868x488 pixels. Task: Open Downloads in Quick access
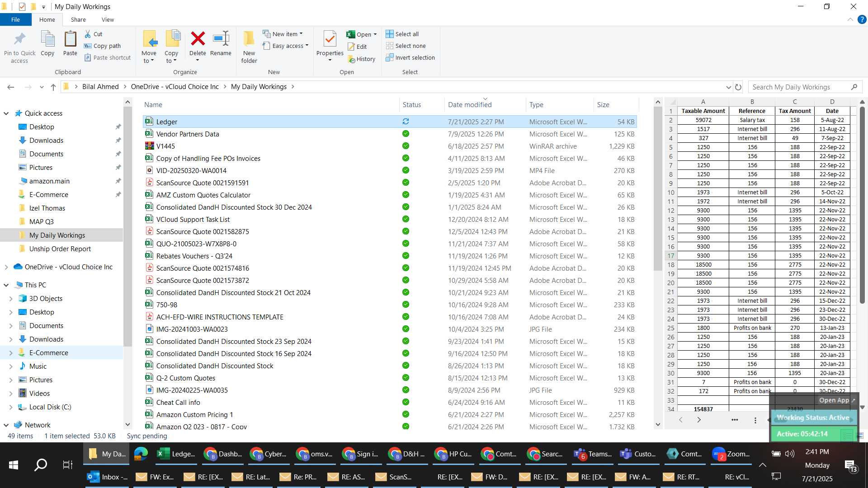coord(46,141)
